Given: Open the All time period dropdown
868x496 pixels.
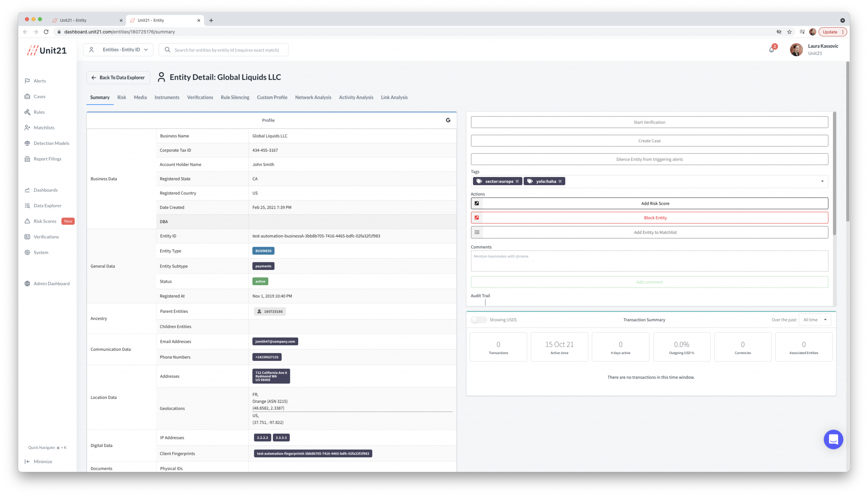Looking at the screenshot, I should click(815, 319).
